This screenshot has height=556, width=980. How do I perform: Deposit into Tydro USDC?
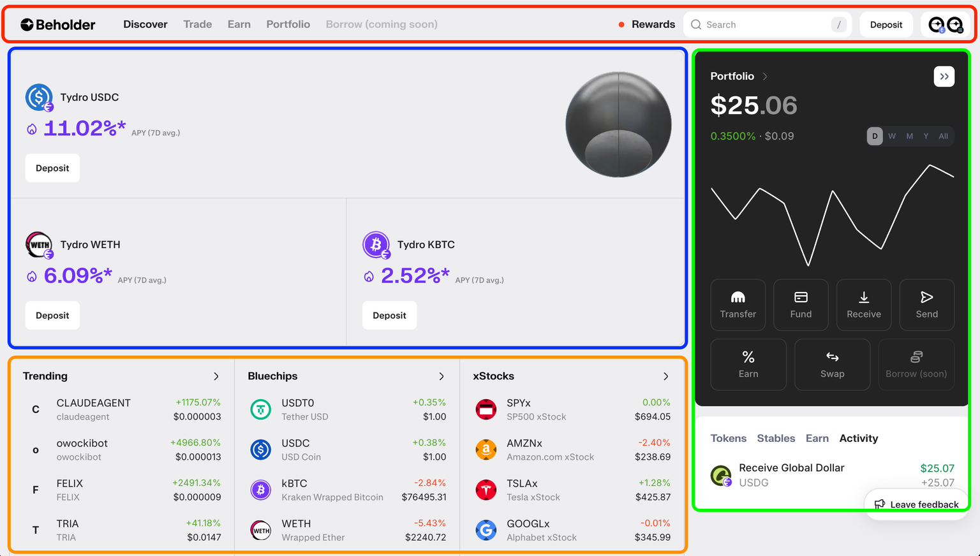point(52,168)
